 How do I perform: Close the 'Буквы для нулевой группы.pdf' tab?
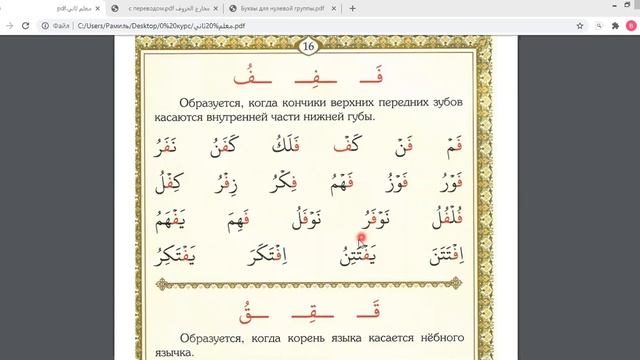(x=333, y=8)
